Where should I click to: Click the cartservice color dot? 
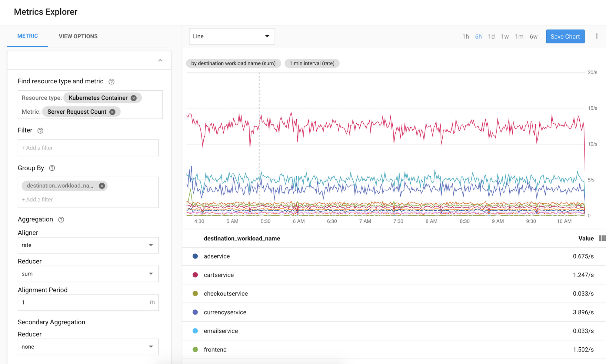[195, 275]
